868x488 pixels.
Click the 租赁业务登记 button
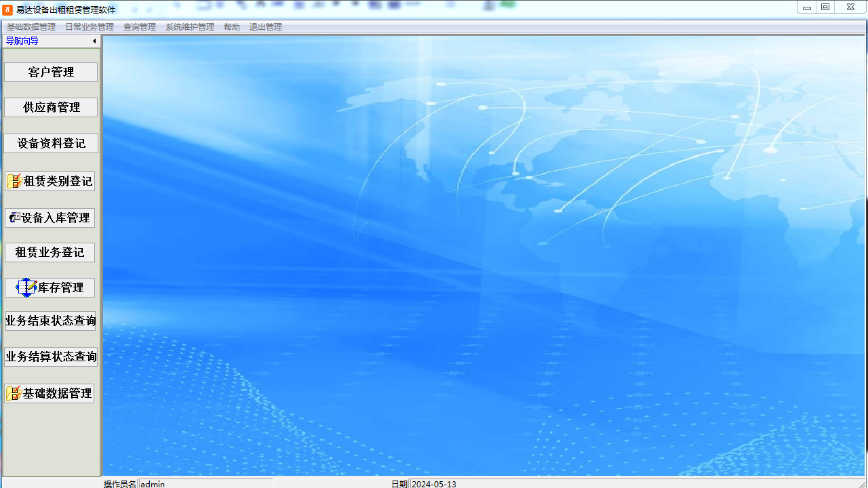[50, 252]
